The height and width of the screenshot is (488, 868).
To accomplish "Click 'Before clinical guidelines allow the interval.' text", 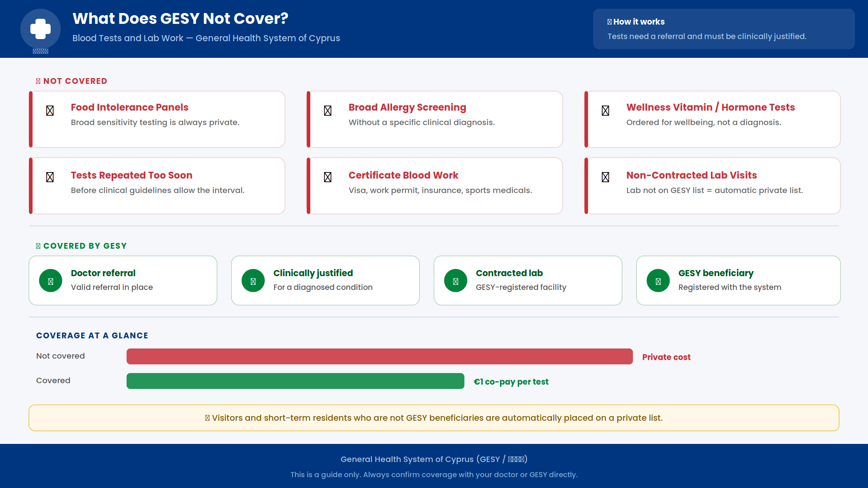I will (158, 191).
